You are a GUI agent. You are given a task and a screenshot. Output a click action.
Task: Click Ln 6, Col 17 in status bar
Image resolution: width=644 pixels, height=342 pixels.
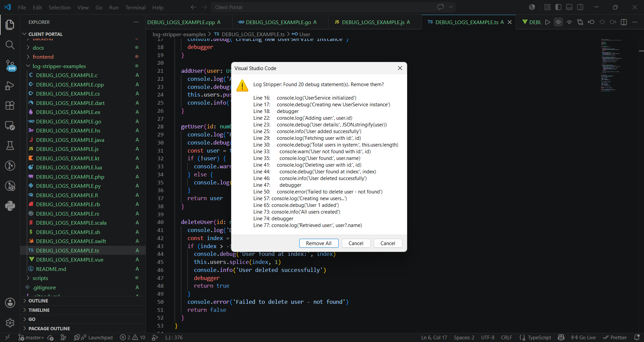tap(434, 337)
